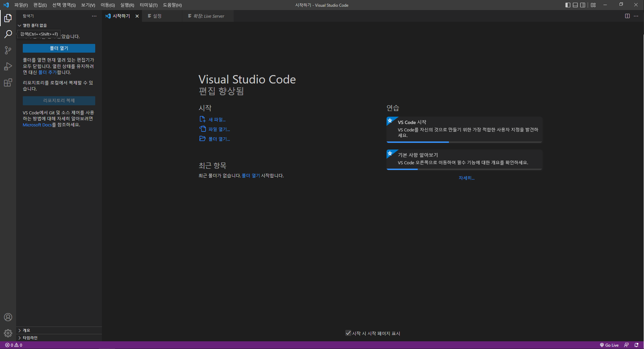Screen dimensions: 644x349
Task: Open the 편집(E) menu
Action: [40, 5]
